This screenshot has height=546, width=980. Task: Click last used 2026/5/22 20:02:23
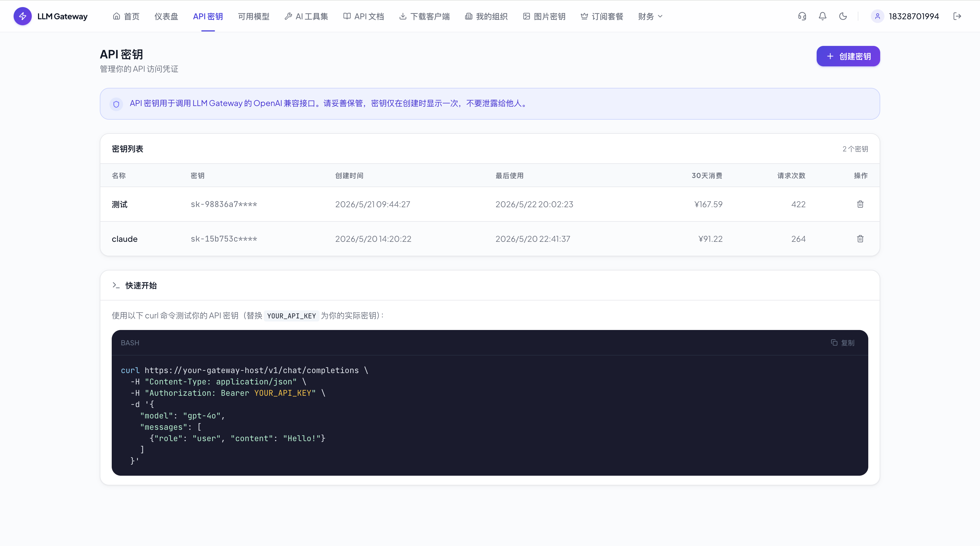coord(534,204)
